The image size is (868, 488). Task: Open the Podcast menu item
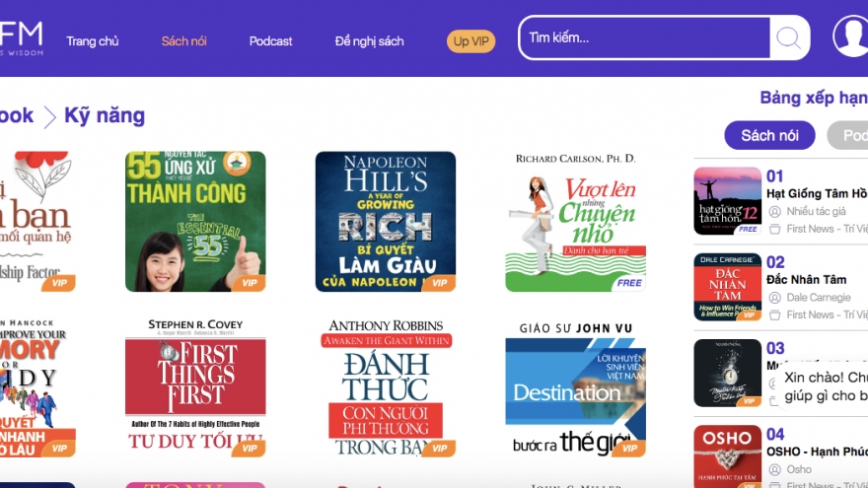[x=270, y=41]
